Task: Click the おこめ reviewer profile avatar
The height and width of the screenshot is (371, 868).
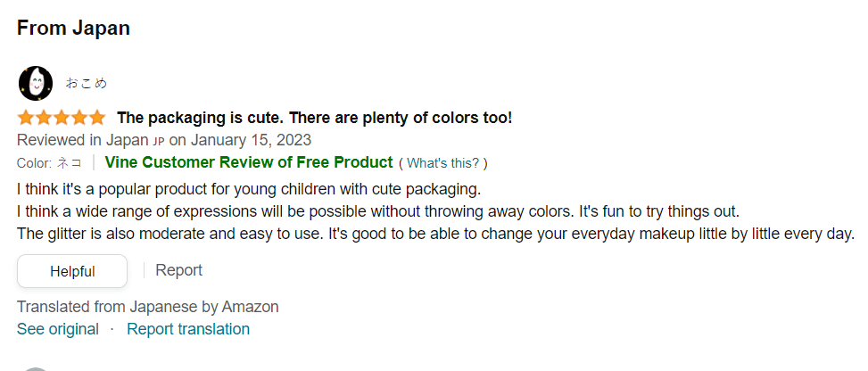Action: (x=35, y=83)
